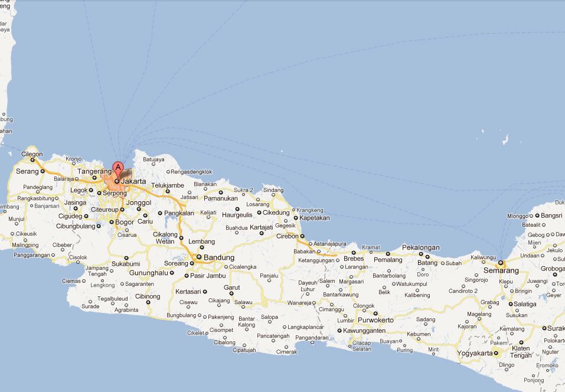
Task: Select the Lembang place label
Action: click(x=201, y=241)
